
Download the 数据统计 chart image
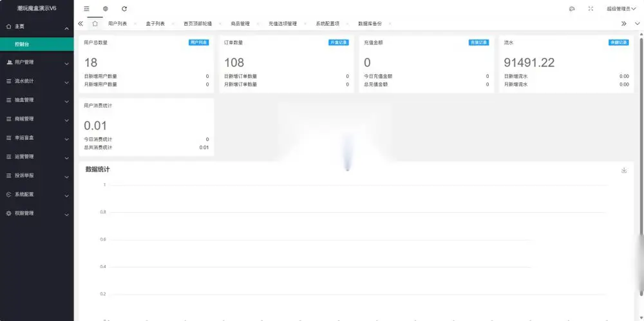[624, 170]
